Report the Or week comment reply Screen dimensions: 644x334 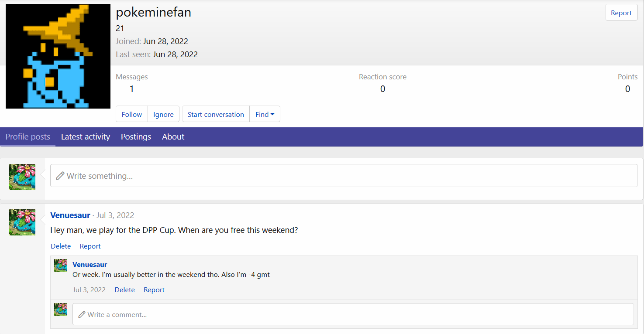point(154,290)
